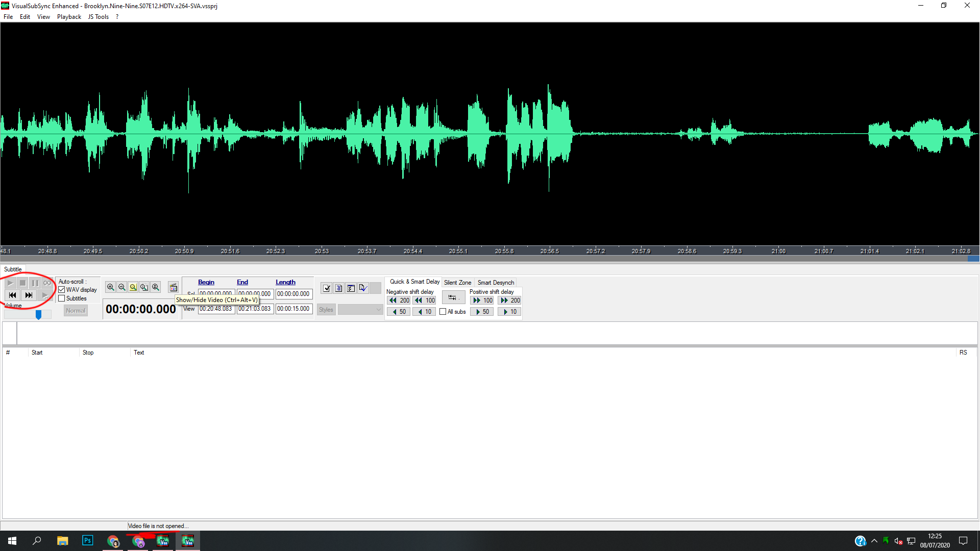The width and height of the screenshot is (980, 551).
Task: Click the error checking checkmark icon
Action: coord(327,288)
